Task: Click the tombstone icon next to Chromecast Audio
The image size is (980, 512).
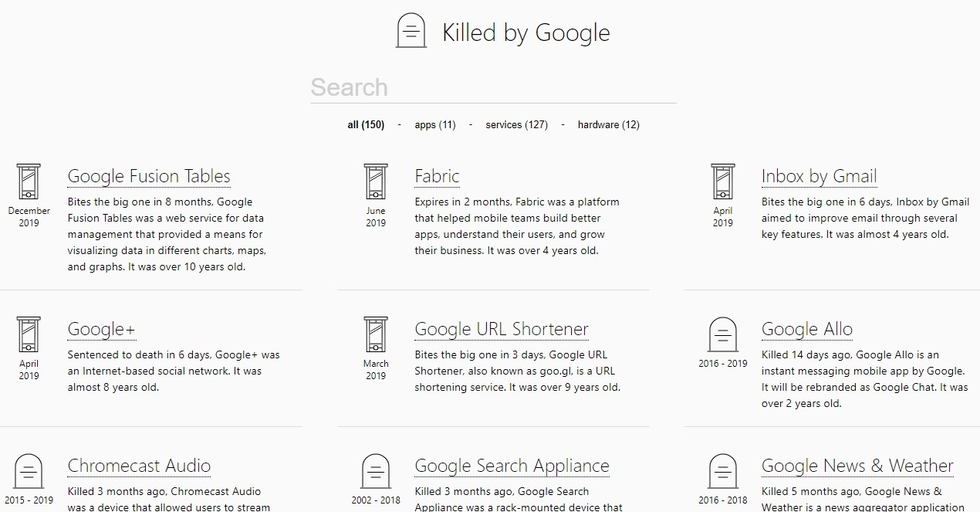Action: click(29, 472)
